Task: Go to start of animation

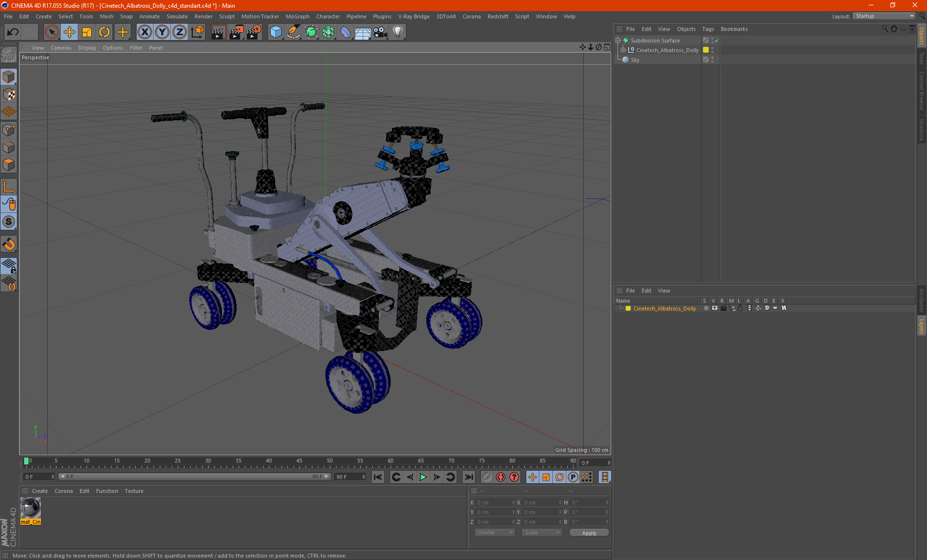Action: [x=378, y=477]
